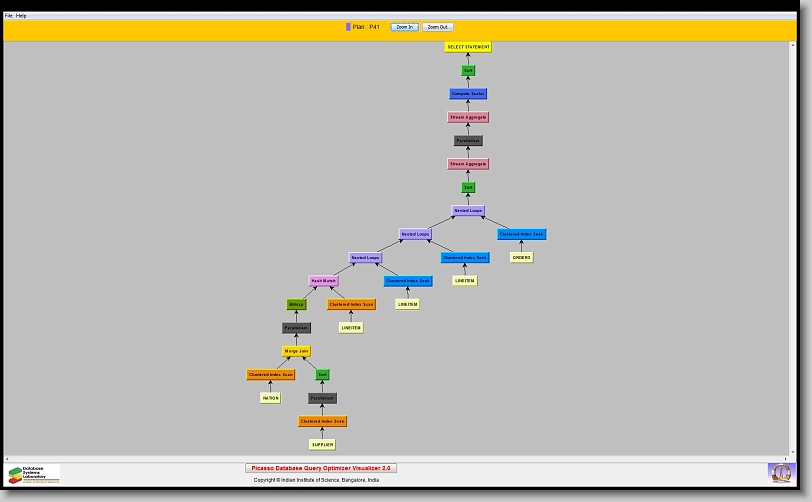The image size is (812, 502).
Task: Click the Zoom In button
Action: [x=403, y=27]
